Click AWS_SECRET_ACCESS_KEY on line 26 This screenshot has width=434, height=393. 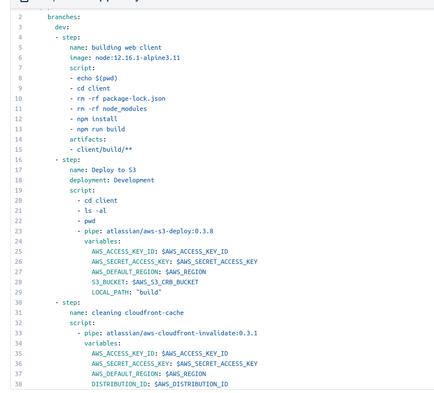point(130,262)
